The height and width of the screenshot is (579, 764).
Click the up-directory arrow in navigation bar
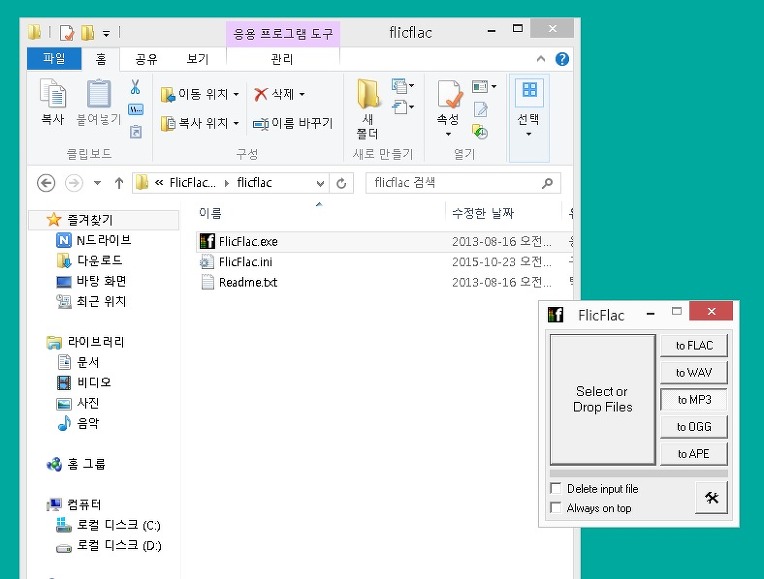(x=119, y=183)
